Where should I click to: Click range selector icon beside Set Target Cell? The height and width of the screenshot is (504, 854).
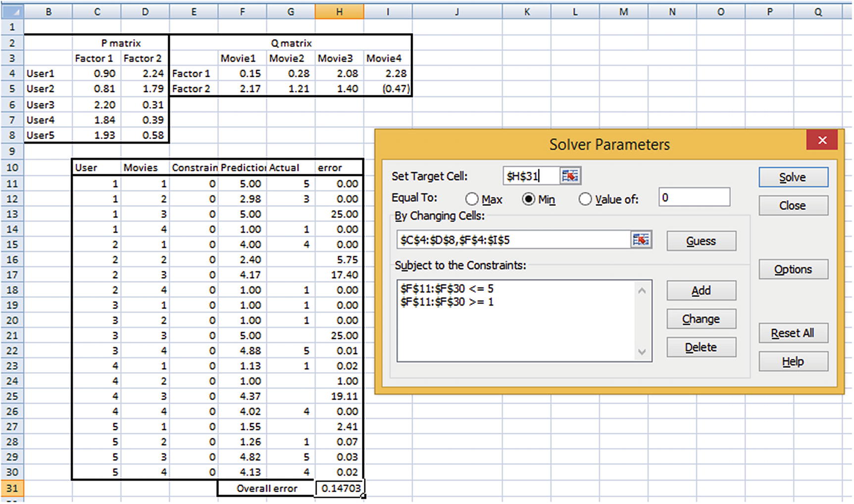[570, 176]
